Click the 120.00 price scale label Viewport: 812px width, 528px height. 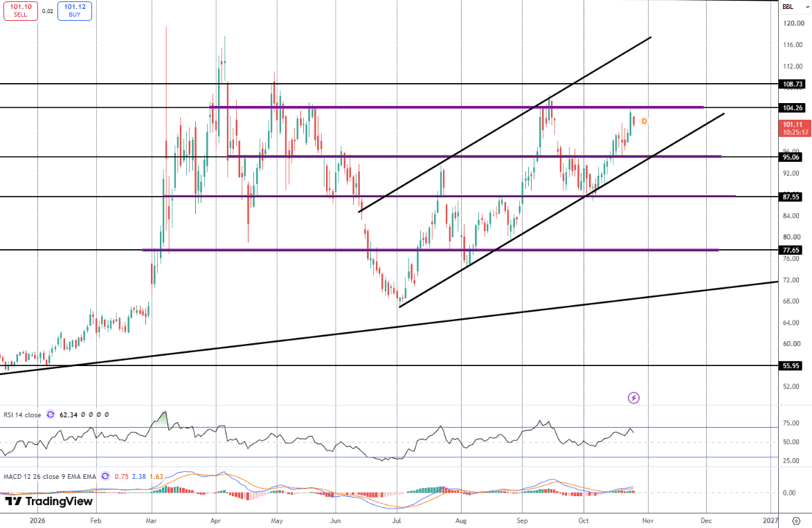coord(794,24)
